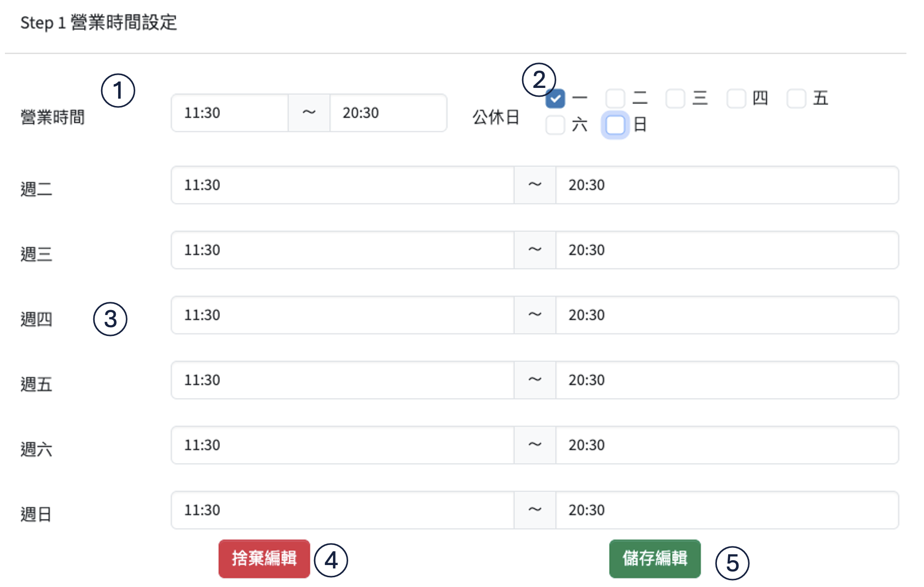This screenshot has height=587, width=924.
Task: Check the Sunday (日) closed-day checkbox
Action: tap(615, 125)
